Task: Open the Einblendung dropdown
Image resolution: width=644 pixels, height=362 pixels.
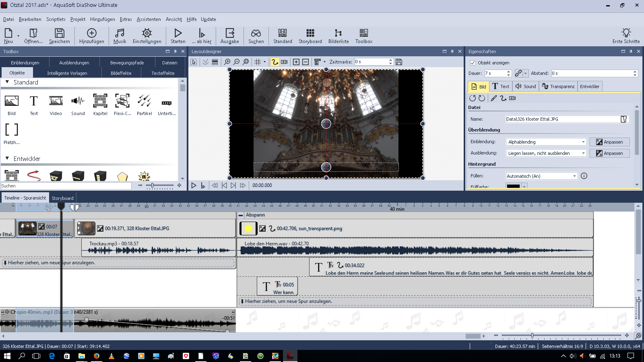Action: click(545, 142)
